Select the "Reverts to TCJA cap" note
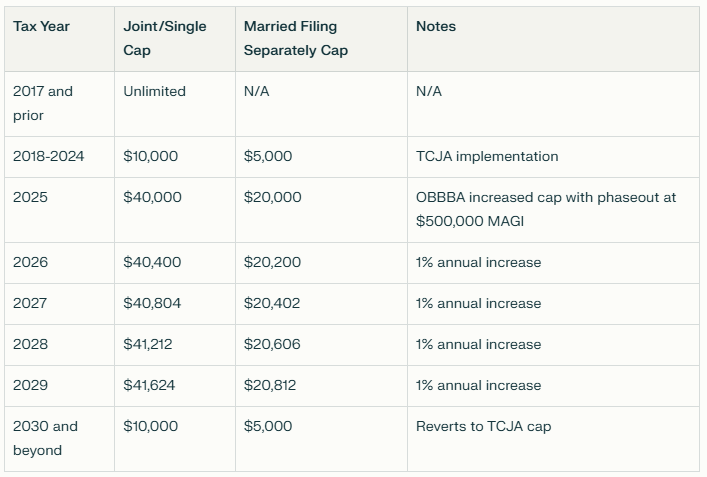 483,426
